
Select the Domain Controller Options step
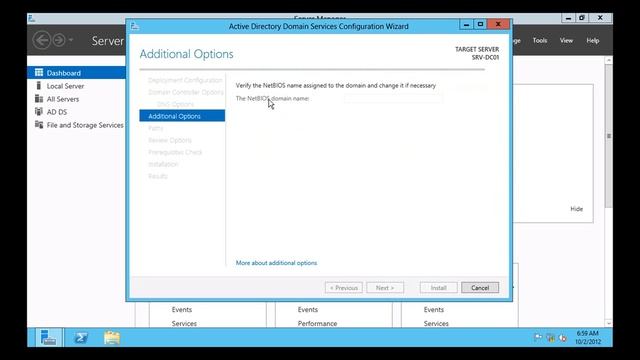click(186, 92)
